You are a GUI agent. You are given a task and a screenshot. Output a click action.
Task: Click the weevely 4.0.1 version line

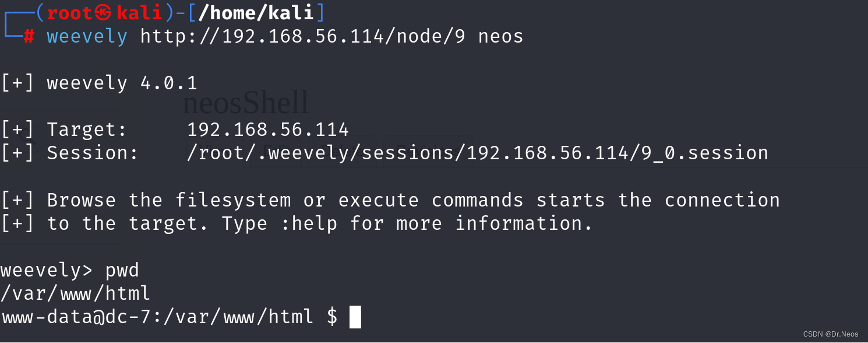[99, 83]
